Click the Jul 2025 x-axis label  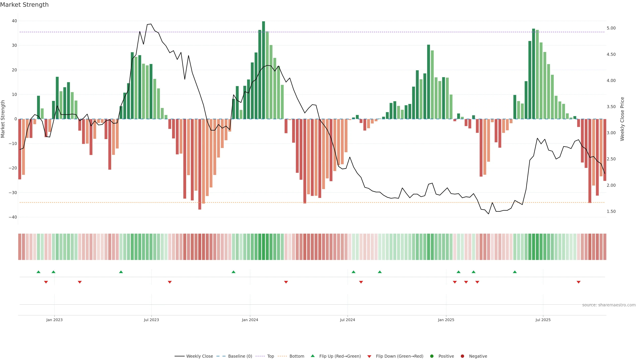[x=543, y=320]
